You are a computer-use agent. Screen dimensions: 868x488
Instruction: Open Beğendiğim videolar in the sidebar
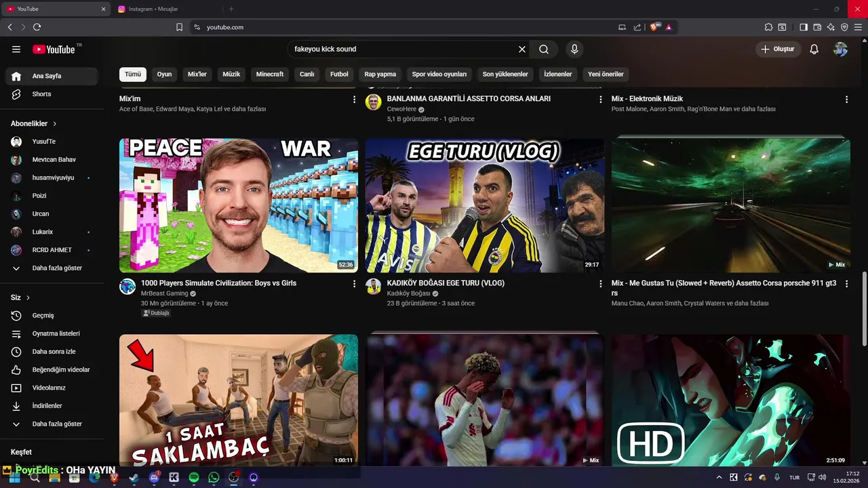coord(52,370)
